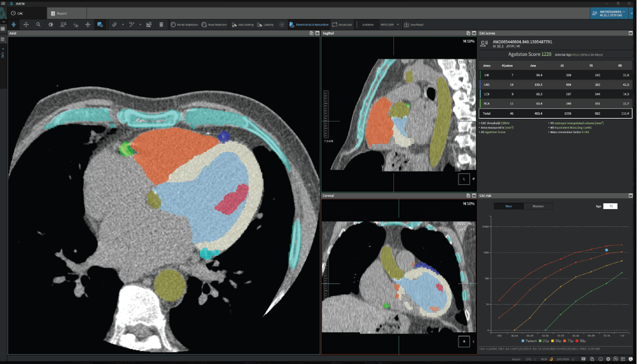The height and width of the screenshot is (364, 637).
Task: Select Men in CAC risk panel
Action: tap(508, 206)
